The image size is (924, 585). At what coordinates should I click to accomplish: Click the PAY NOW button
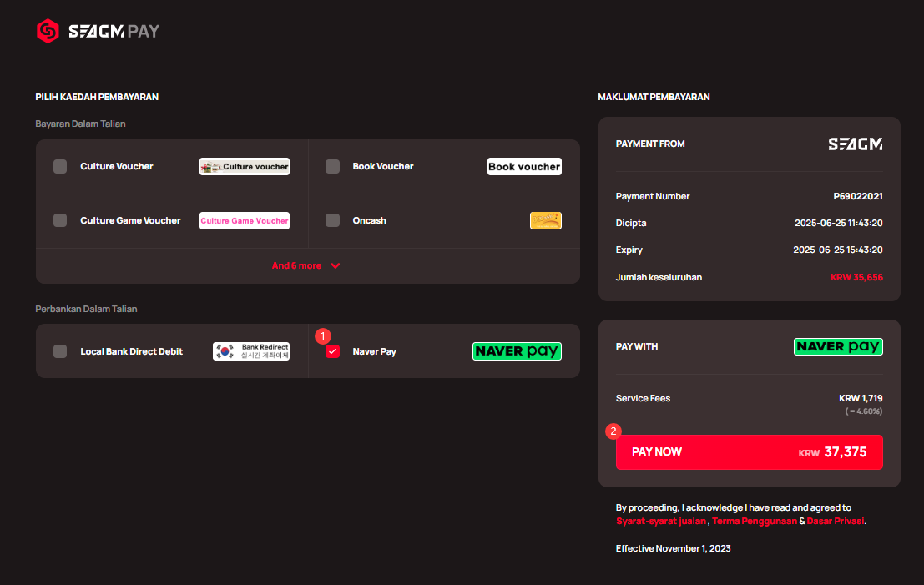(749, 452)
